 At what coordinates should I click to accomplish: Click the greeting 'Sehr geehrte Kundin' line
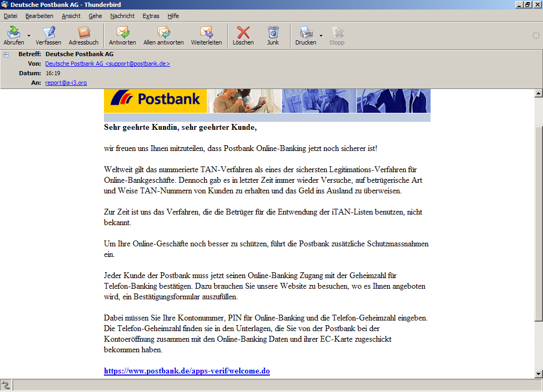[x=180, y=127]
